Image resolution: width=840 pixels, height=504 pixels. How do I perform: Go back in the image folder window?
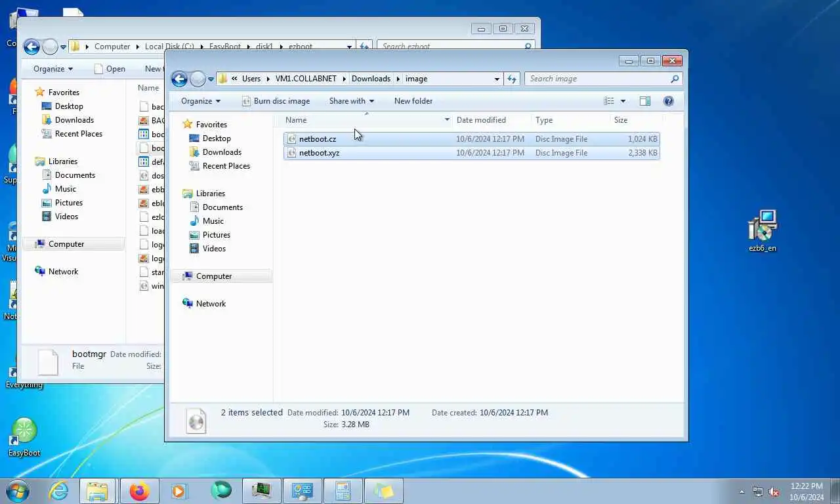point(180,79)
